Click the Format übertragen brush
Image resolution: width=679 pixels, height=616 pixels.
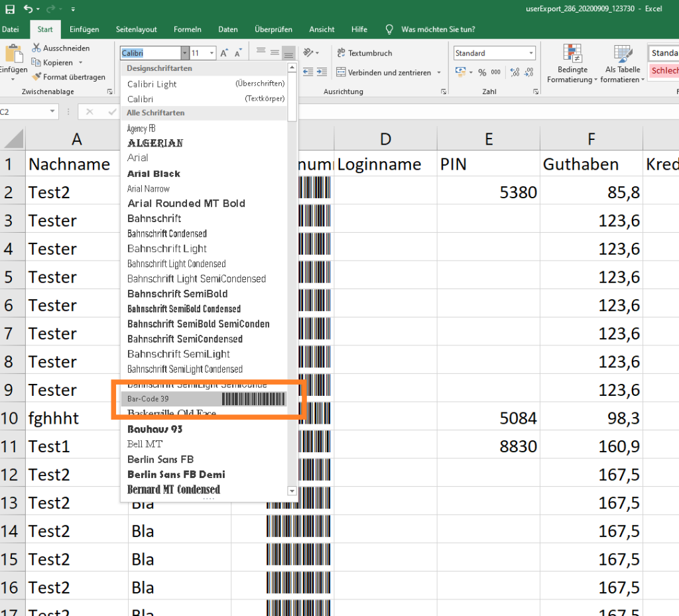coord(68,77)
